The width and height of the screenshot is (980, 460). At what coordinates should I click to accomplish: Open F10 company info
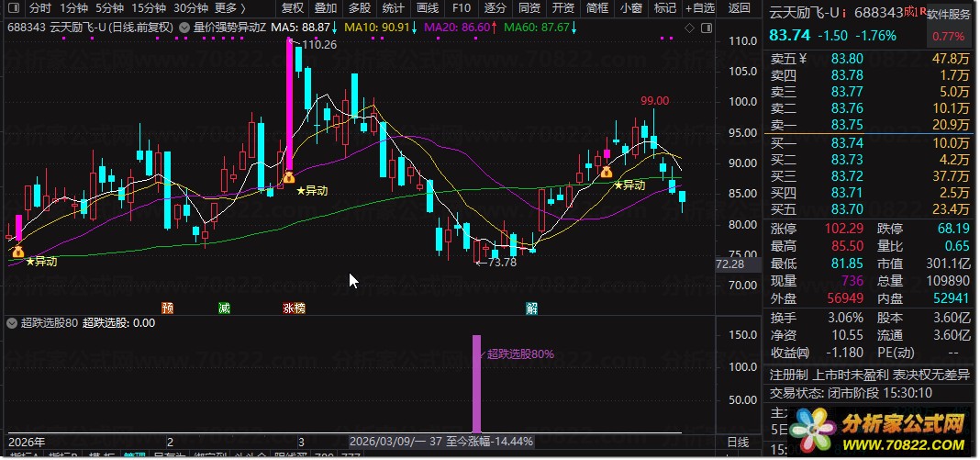[x=462, y=8]
